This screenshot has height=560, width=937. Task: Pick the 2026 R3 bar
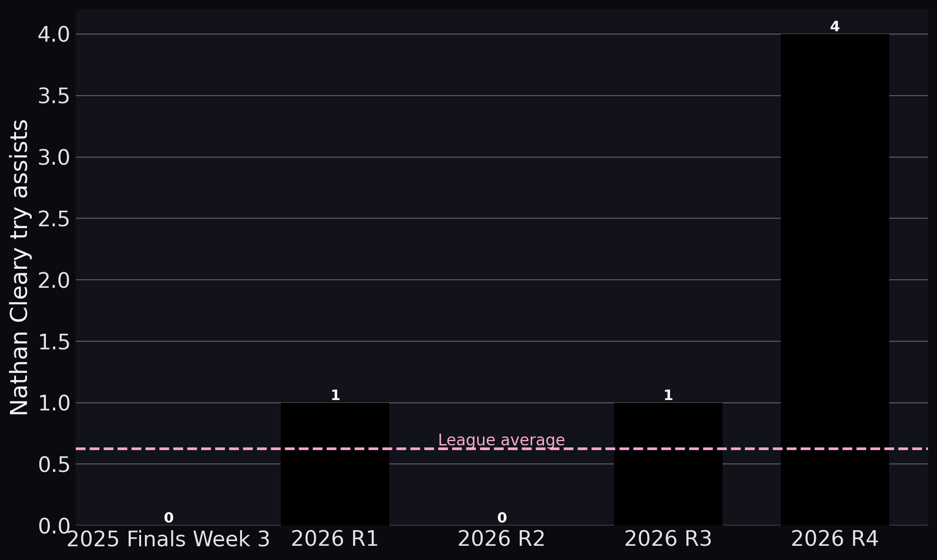(668, 464)
